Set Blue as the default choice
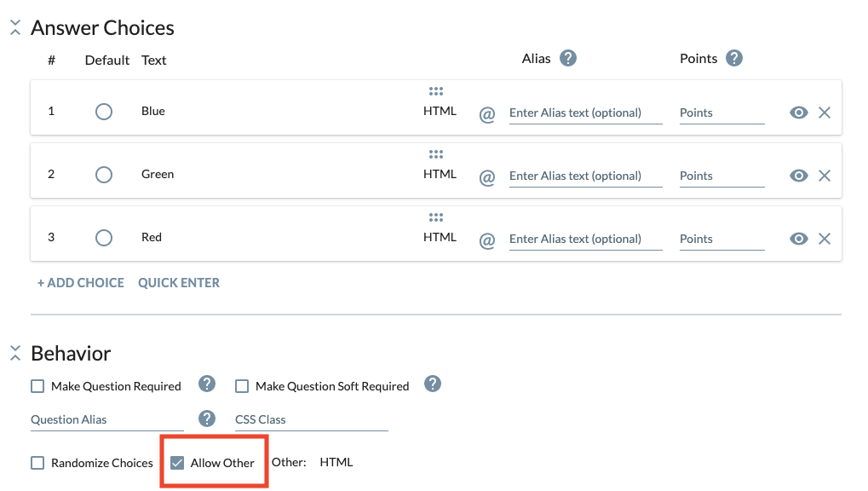The width and height of the screenshot is (868, 491). coord(104,112)
